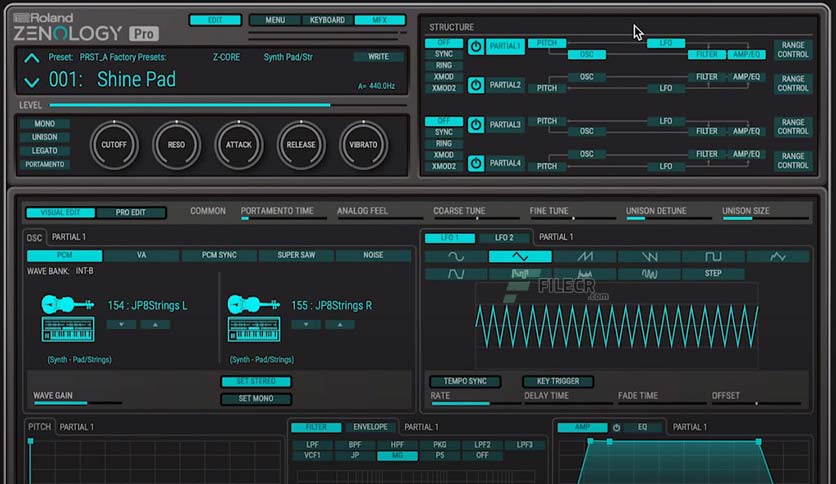Click the WRITE preset button

378,57
